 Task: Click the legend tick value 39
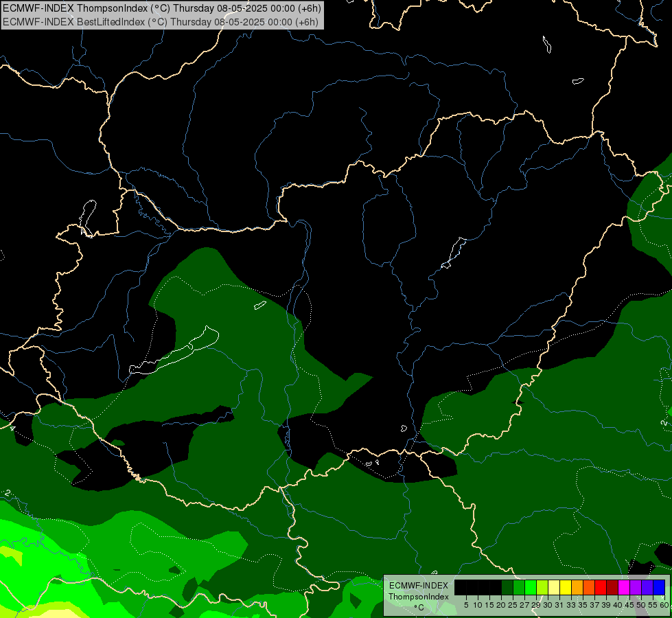606,605
